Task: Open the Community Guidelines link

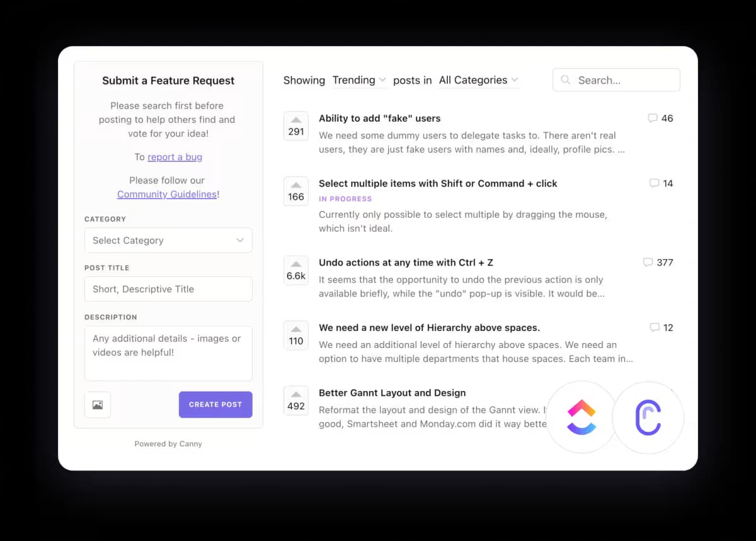Action: pos(167,194)
